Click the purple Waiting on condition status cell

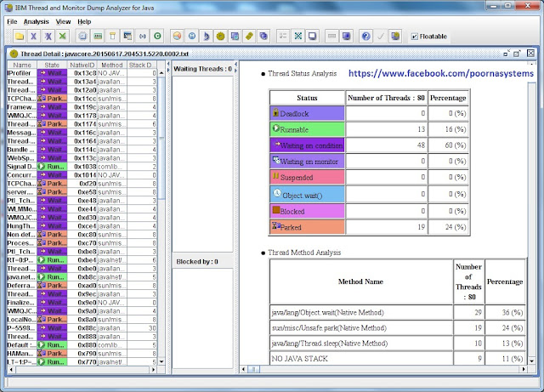coord(308,145)
